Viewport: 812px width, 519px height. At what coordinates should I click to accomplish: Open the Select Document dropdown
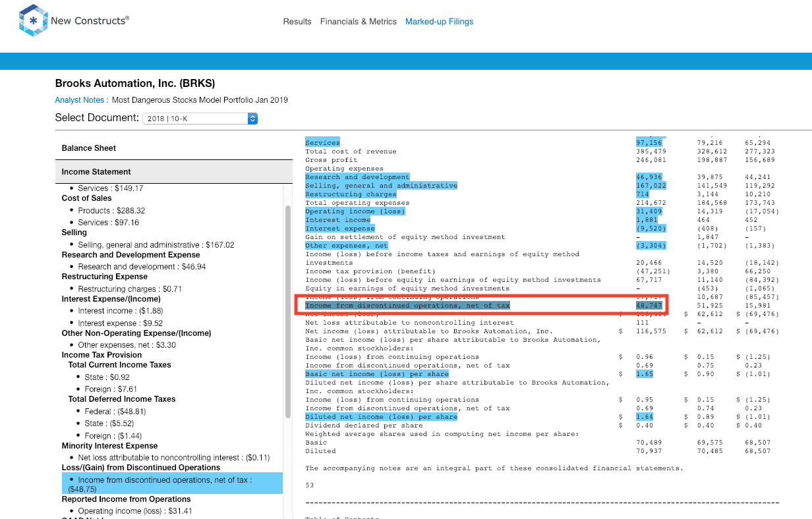pos(200,119)
